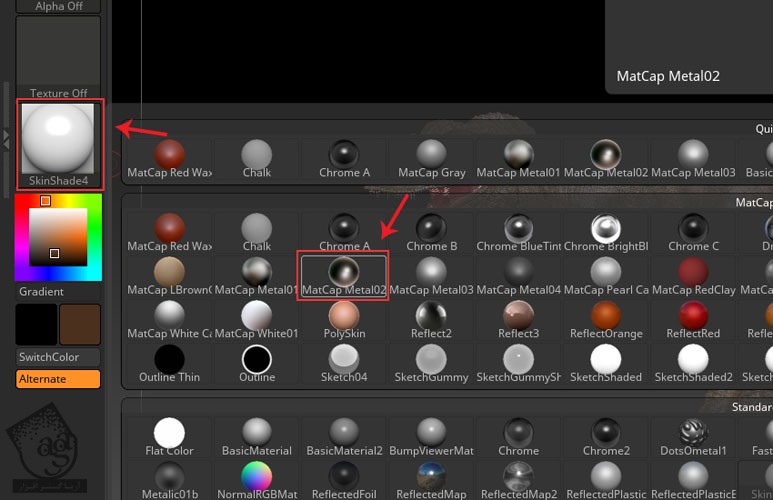This screenshot has width=773, height=500.
Task: Pick the MatCap Pearl Cavity material
Action: tap(605, 275)
